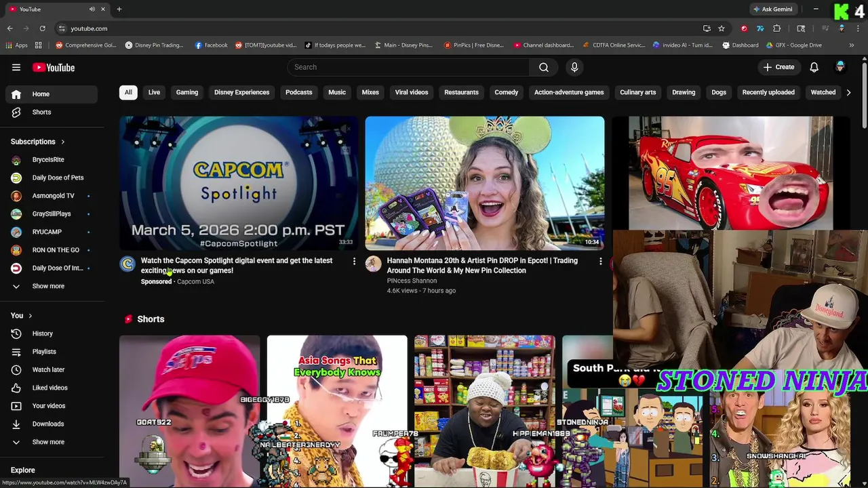Open Apps shortcut in bookmarks bar
The height and width of the screenshot is (488, 868).
pos(16,45)
